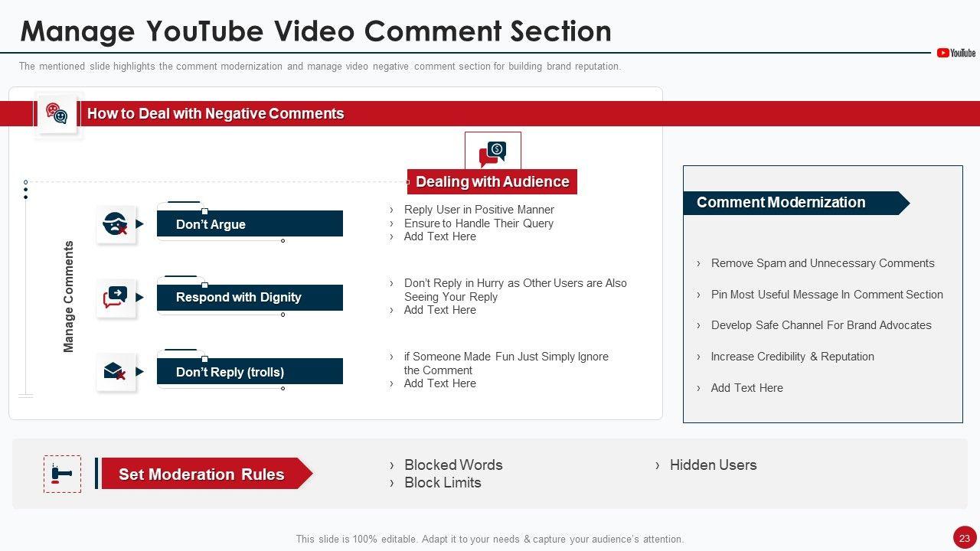Click the Respond with Dignity box
Screen dimensions: 980x551
point(250,297)
